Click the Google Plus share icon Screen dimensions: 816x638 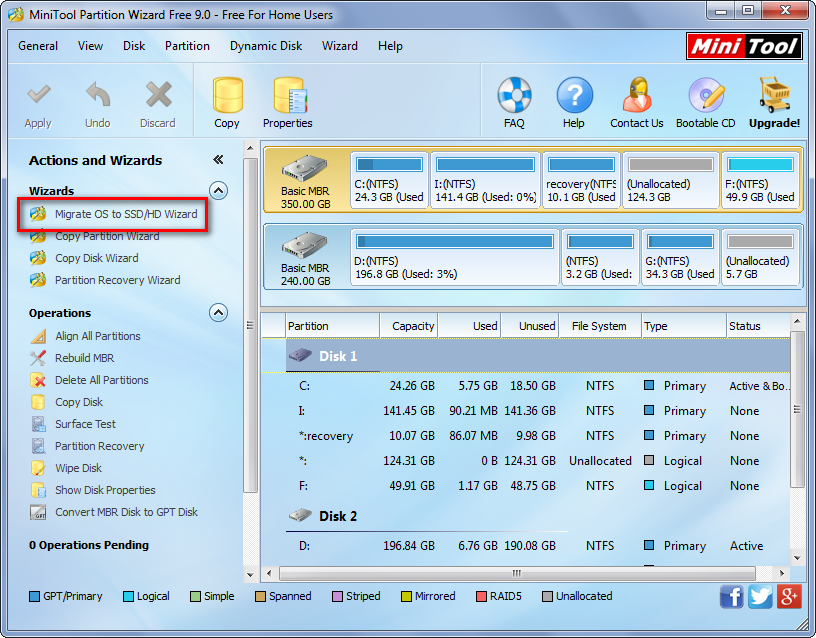click(789, 596)
